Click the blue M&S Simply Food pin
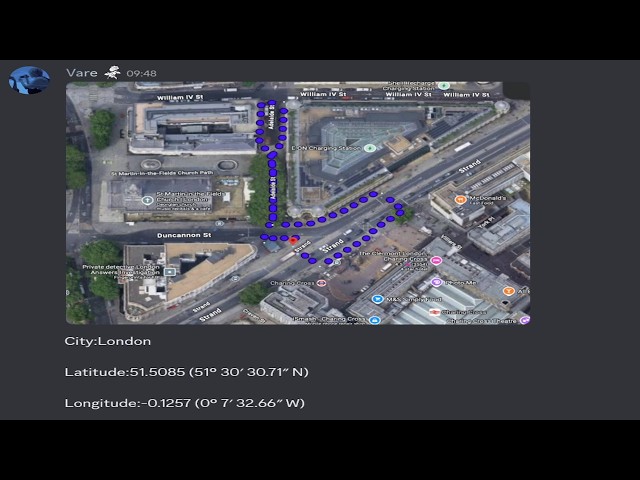The width and height of the screenshot is (640, 480). point(378,299)
